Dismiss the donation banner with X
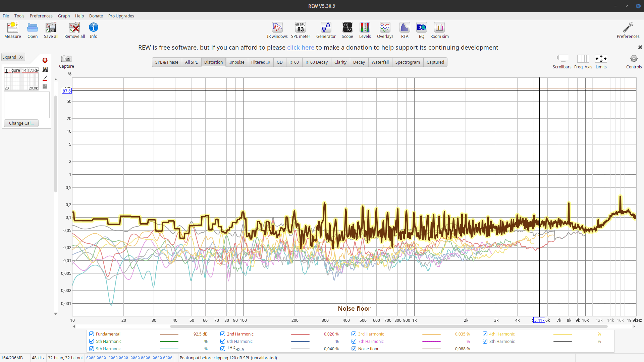The image size is (644, 362). click(640, 47)
